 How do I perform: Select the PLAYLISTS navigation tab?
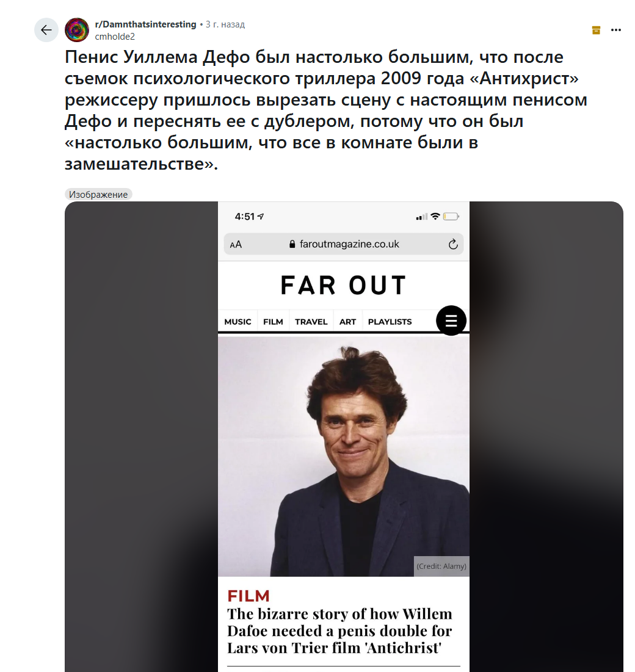[x=390, y=322]
